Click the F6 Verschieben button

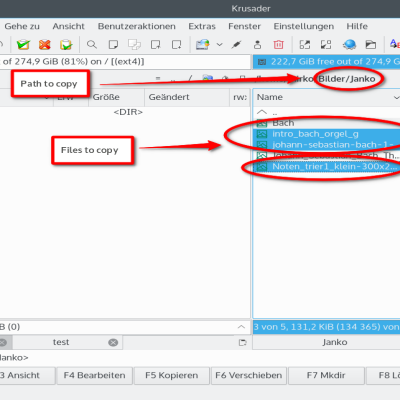coord(249,375)
